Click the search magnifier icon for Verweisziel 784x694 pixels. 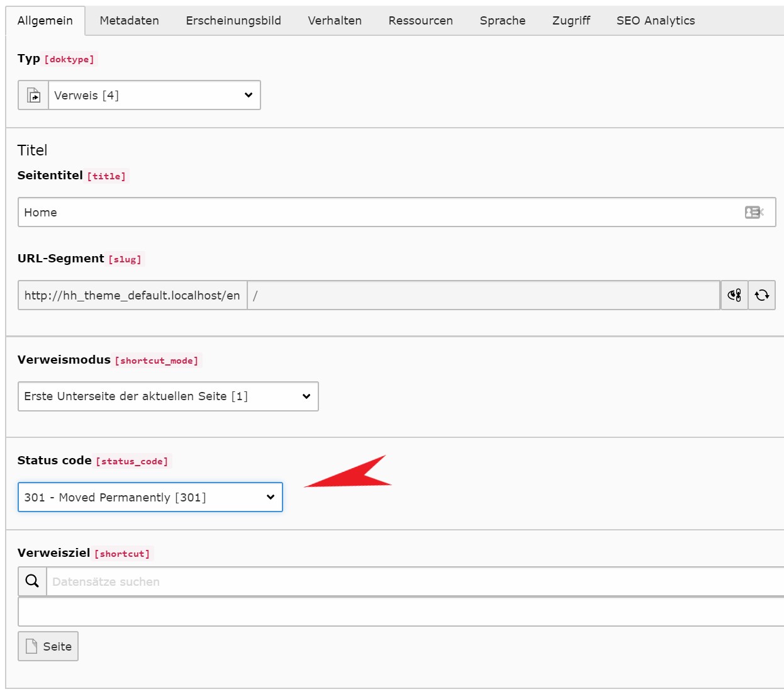(x=32, y=581)
